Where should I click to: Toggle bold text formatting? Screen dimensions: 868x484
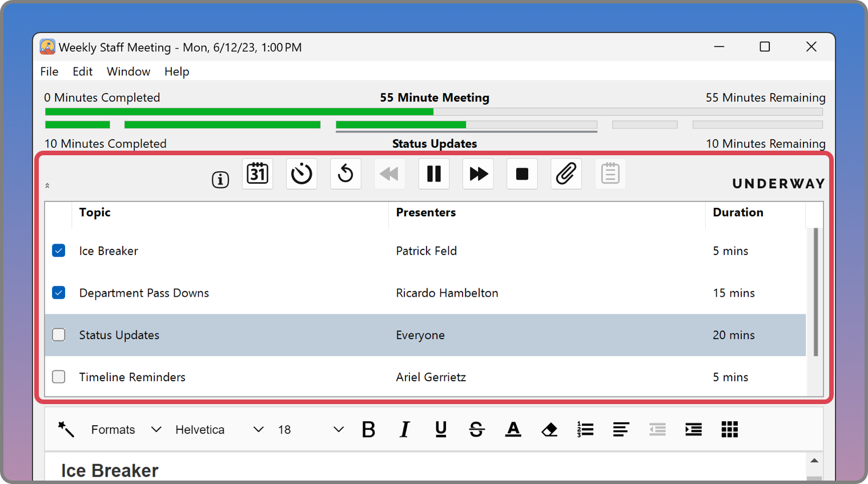click(368, 429)
